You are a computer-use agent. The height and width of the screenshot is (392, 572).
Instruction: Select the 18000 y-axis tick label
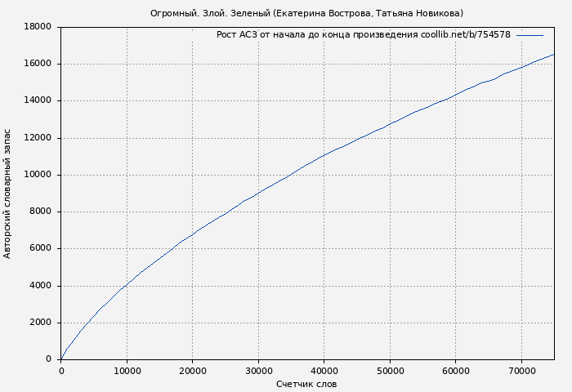38,27
